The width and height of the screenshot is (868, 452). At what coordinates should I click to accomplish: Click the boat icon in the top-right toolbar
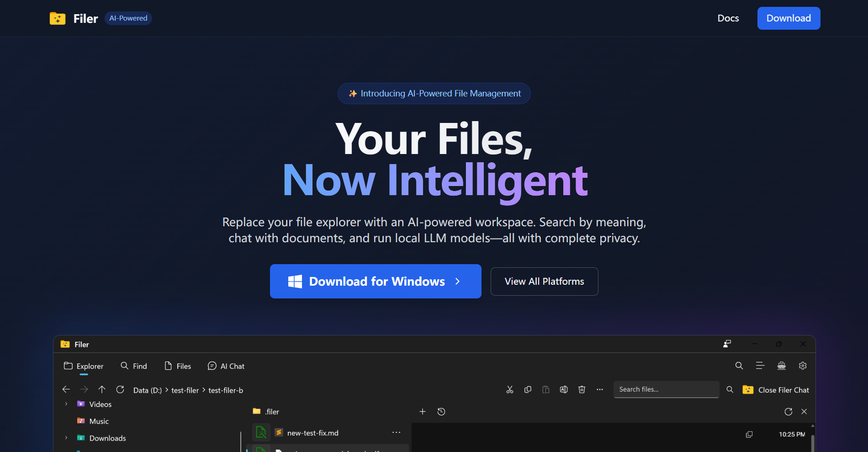[781, 366]
